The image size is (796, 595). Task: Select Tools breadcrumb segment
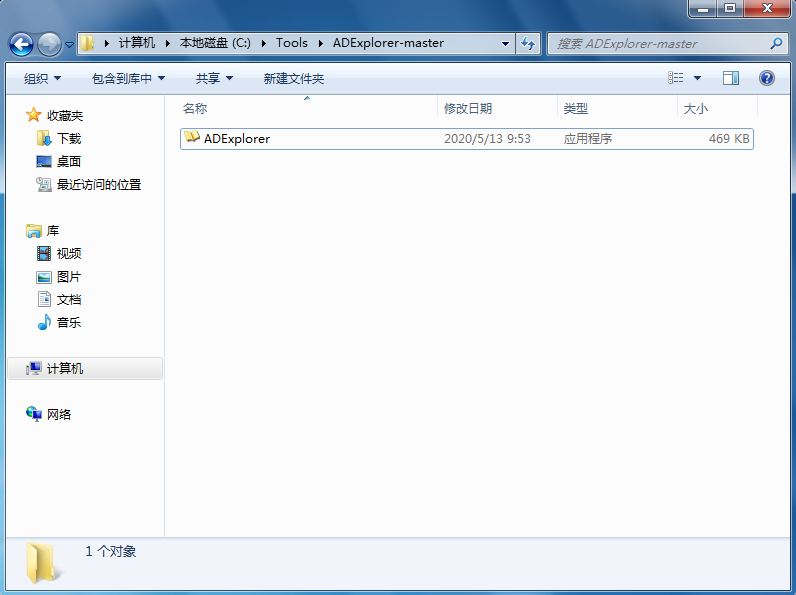tap(292, 43)
